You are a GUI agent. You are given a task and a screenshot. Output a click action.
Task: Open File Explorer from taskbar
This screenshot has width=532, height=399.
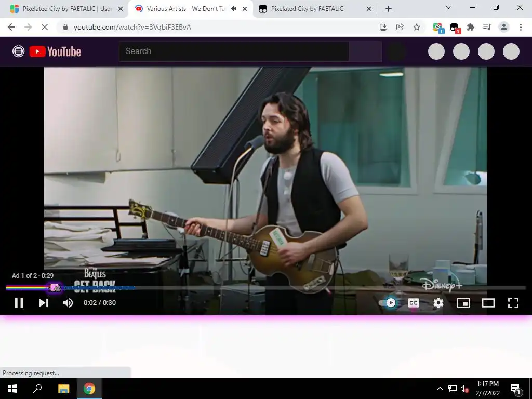pyautogui.click(x=63, y=389)
